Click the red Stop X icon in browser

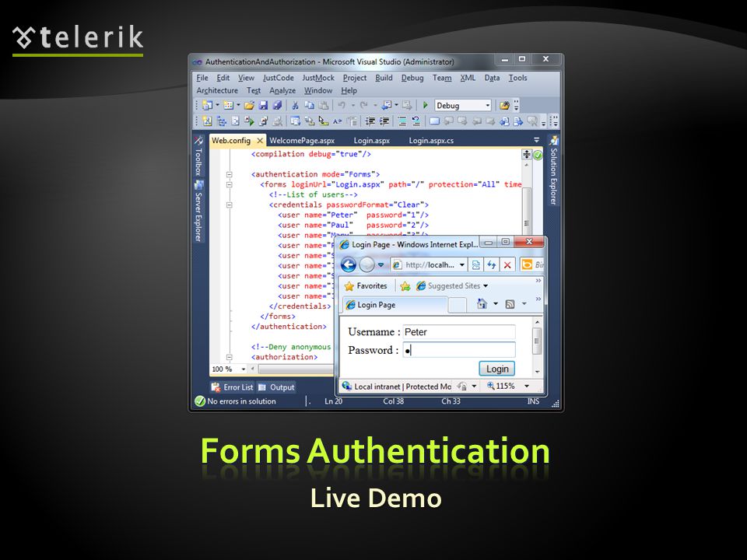(x=507, y=264)
